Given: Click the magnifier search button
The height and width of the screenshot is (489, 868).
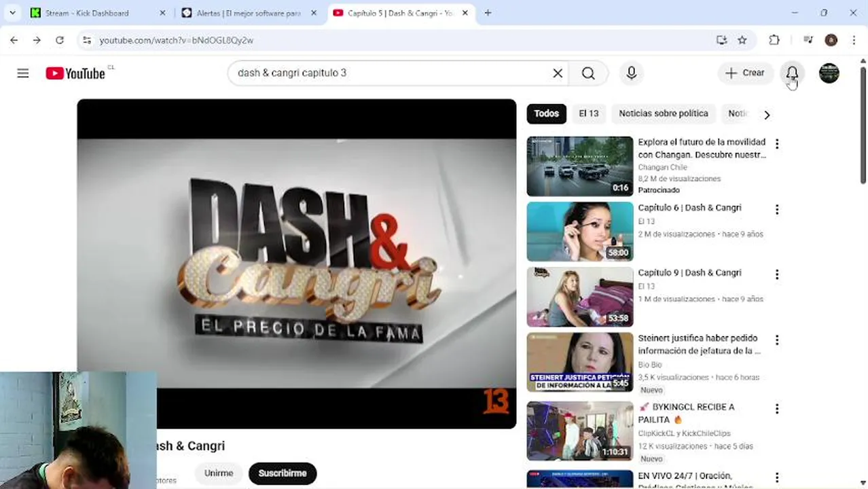Looking at the screenshot, I should tap(588, 73).
